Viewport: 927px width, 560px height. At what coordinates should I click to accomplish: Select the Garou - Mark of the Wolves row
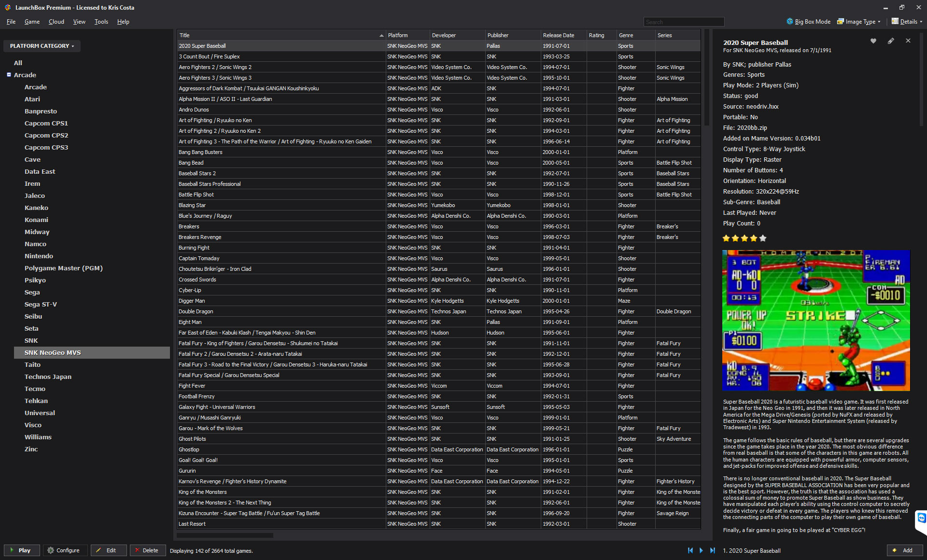(438, 428)
